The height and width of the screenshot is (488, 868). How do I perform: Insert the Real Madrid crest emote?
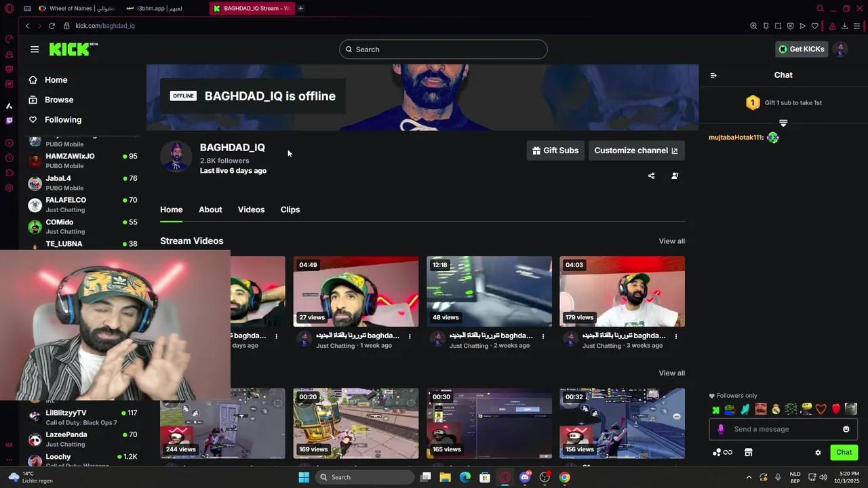tap(776, 409)
